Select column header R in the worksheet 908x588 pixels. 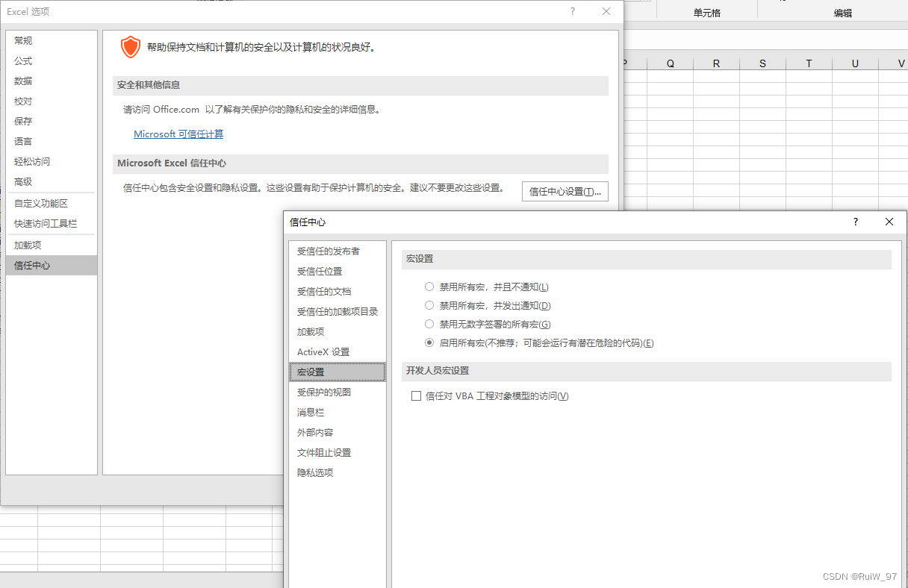coord(715,63)
